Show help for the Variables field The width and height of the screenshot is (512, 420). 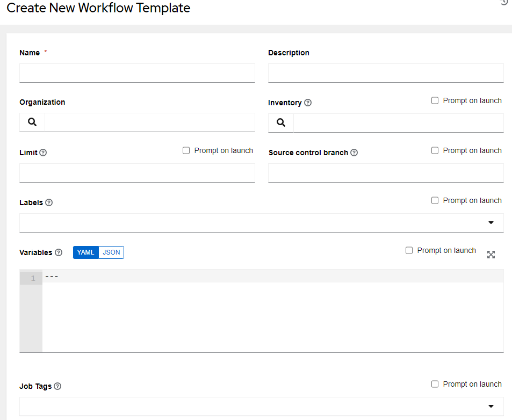pos(59,252)
